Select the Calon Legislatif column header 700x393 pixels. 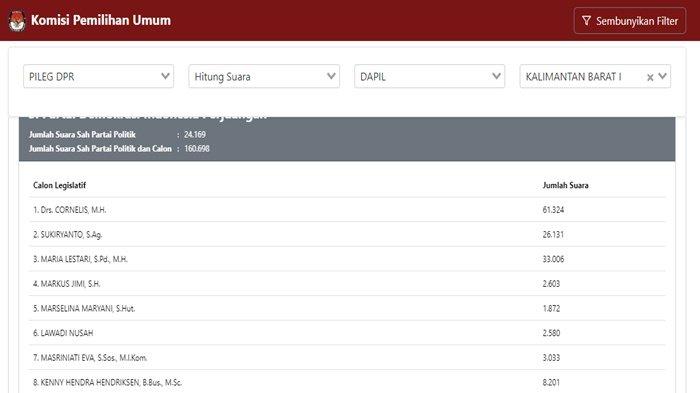(x=59, y=185)
